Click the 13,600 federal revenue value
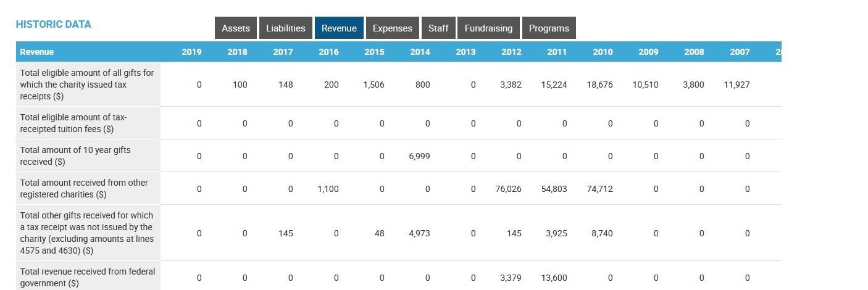Viewport: 868px width, 290px height. [554, 278]
